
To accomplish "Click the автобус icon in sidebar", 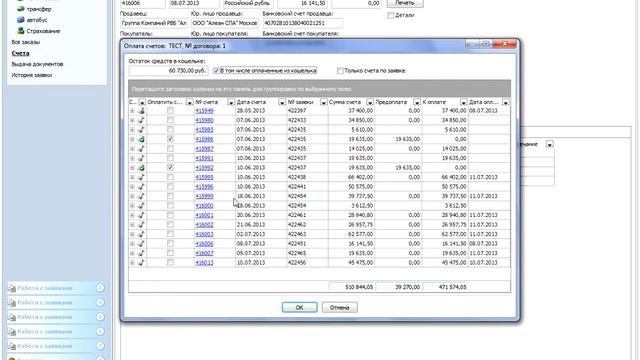I will [x=20, y=20].
